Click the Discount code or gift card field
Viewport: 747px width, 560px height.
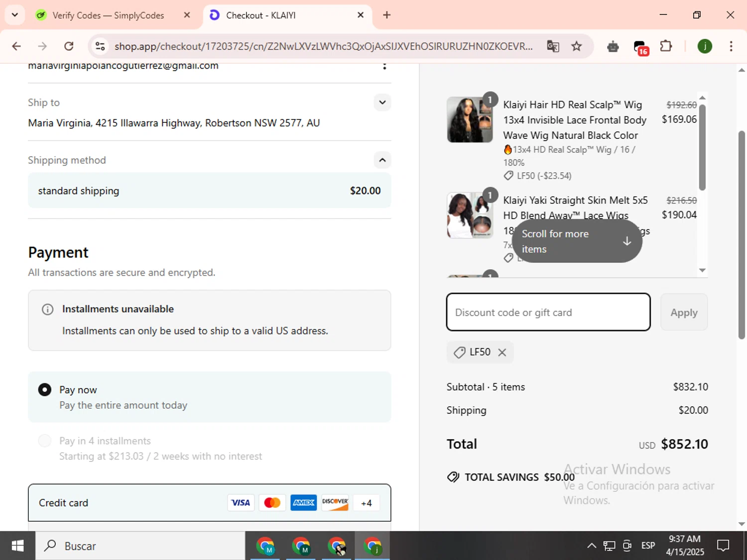[x=548, y=312]
